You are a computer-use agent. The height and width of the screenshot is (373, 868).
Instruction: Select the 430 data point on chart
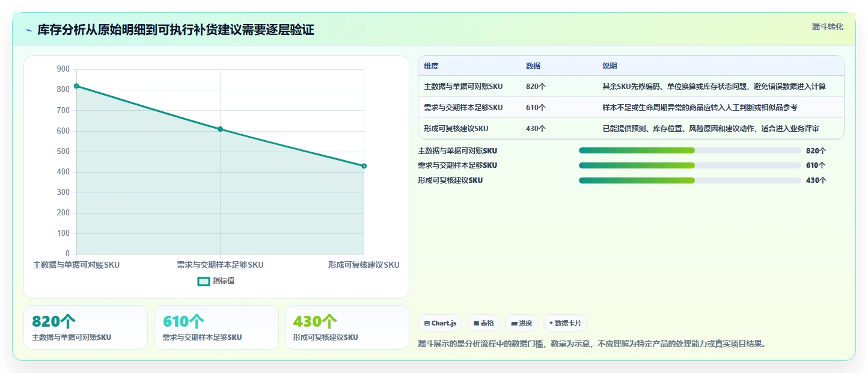(364, 166)
